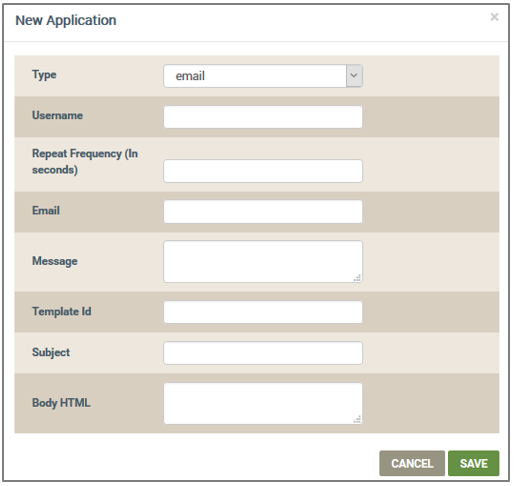This screenshot has width=514, height=486.
Task: Click the Template Id label
Action: click(62, 311)
